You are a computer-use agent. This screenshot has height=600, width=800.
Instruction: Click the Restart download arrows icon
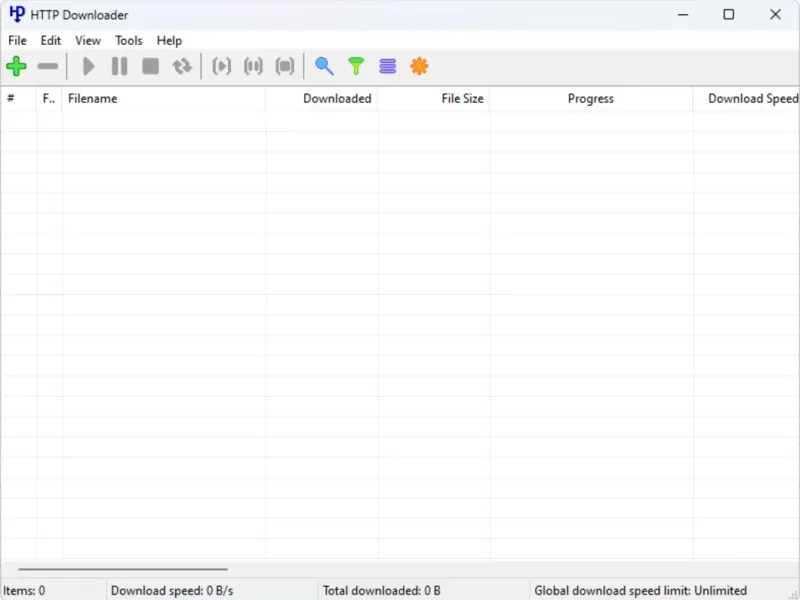pyautogui.click(x=182, y=66)
